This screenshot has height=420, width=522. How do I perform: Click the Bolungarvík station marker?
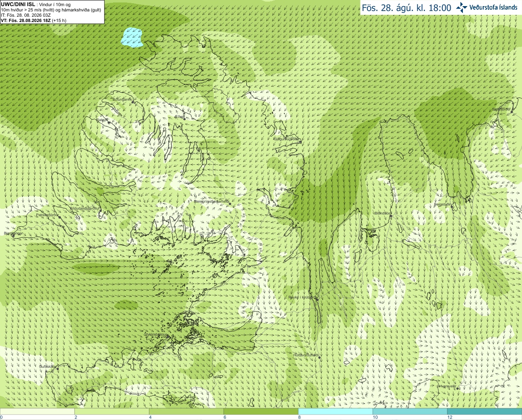[x=133, y=102]
